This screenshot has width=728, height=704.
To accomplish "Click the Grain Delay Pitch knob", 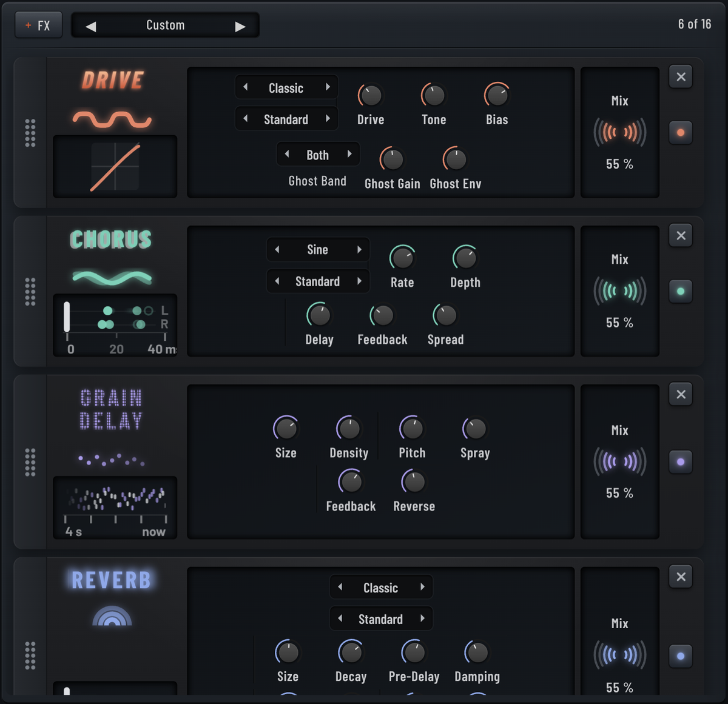I will 412,429.
